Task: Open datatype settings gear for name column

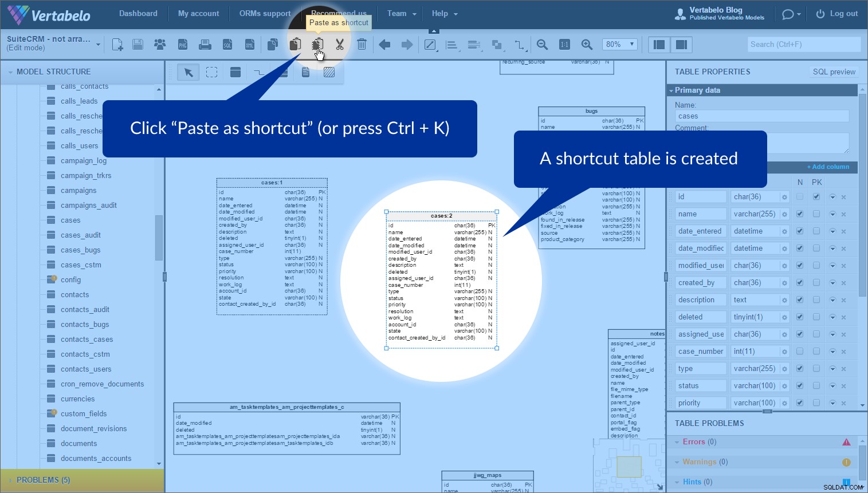Action: [x=784, y=214]
